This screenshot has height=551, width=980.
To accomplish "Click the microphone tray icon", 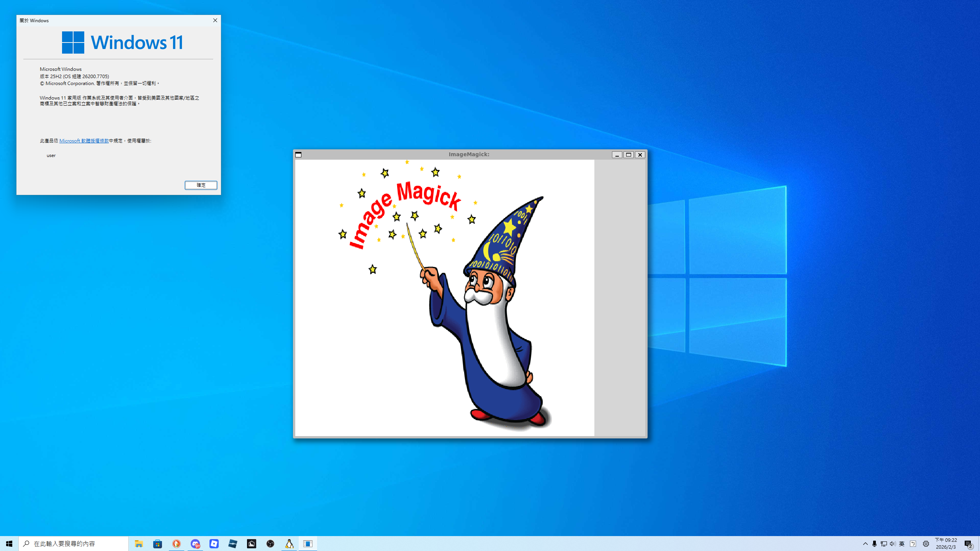I will 874,543.
